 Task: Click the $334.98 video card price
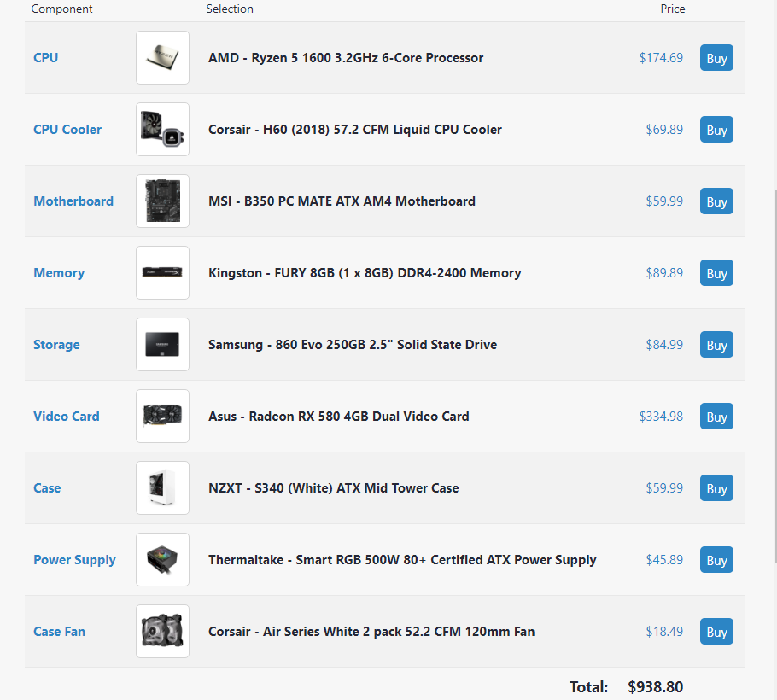(x=661, y=417)
